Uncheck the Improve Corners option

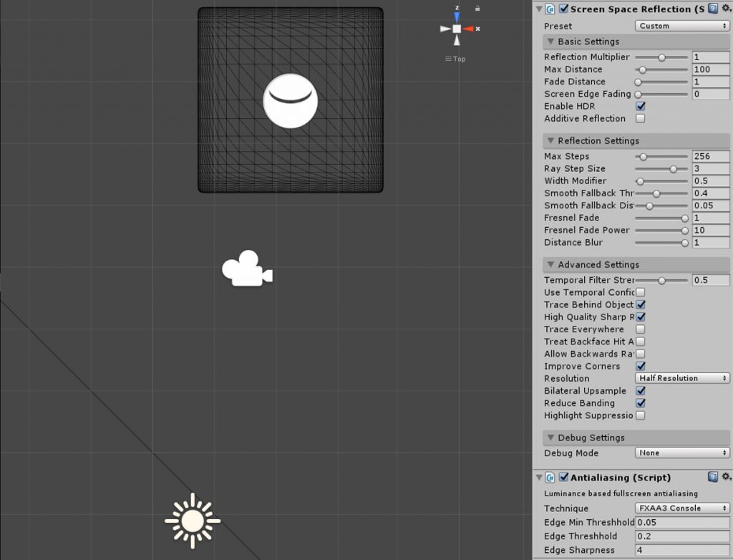point(641,366)
